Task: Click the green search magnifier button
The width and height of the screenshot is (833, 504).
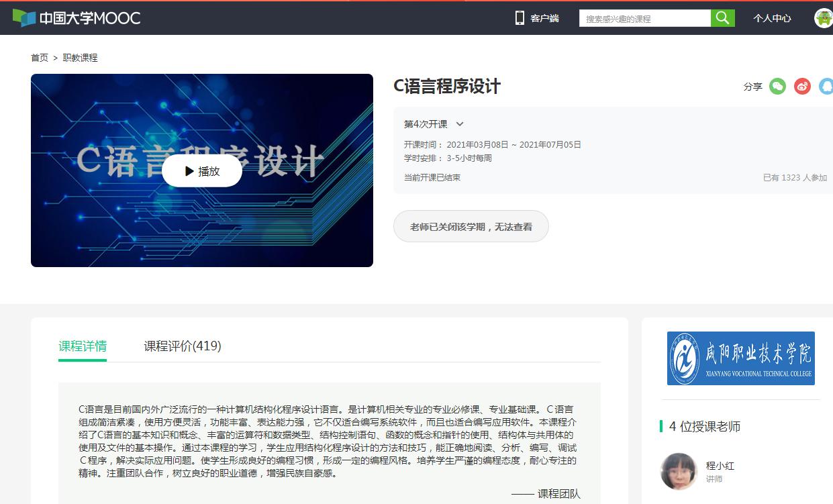Action: 722,18
